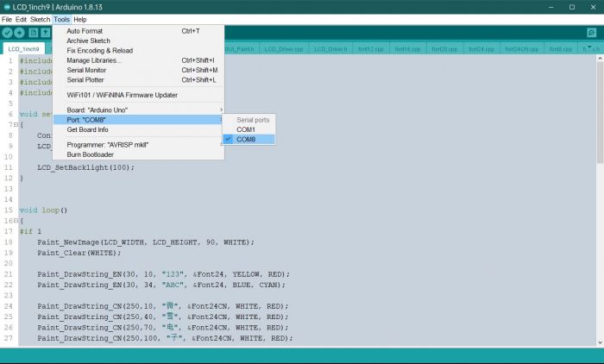This screenshot has height=364, width=604.
Task: Click the Upload arrow toolbar icon
Action: [19, 33]
